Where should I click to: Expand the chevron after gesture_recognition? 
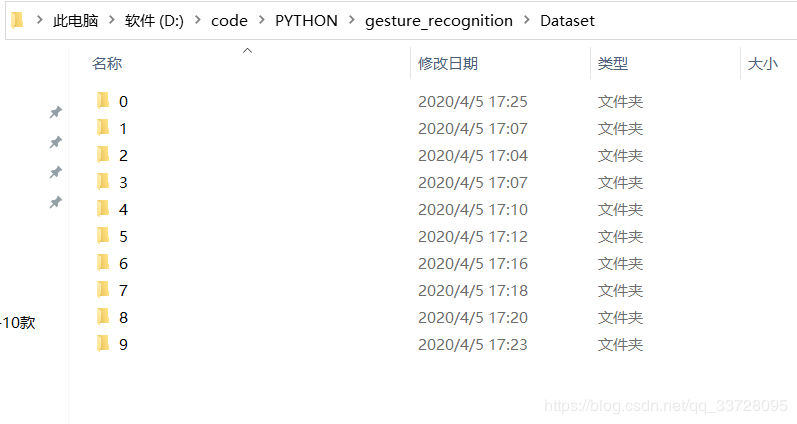(x=526, y=21)
